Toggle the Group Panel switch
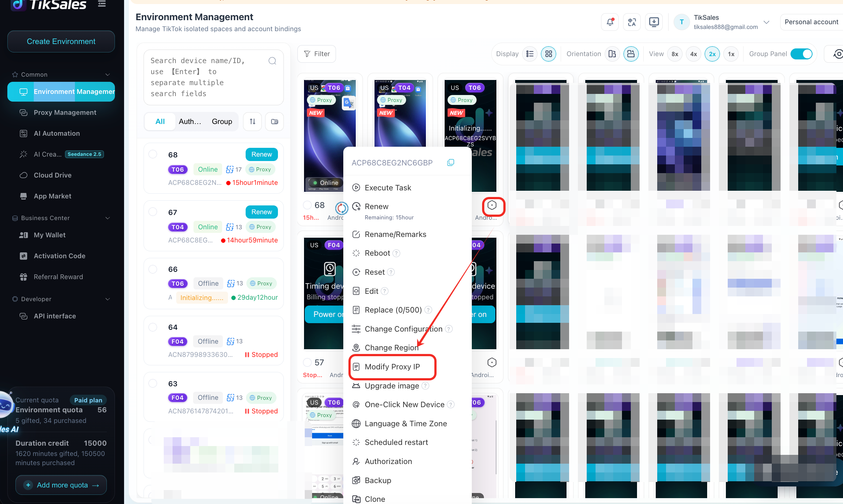 (x=801, y=54)
